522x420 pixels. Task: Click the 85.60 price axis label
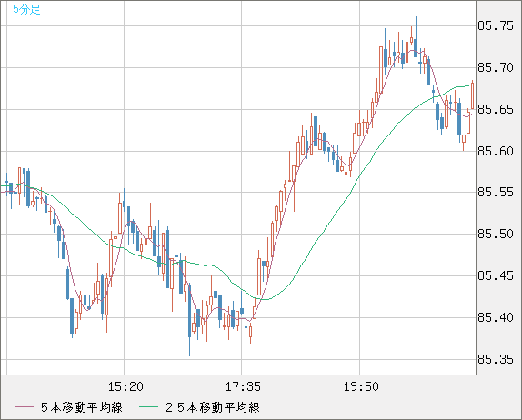(x=496, y=152)
